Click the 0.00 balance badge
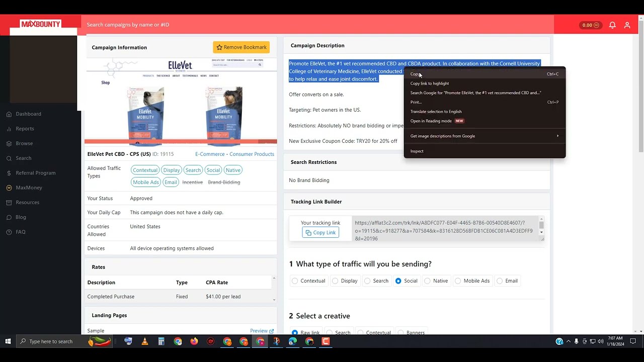 coord(591,25)
